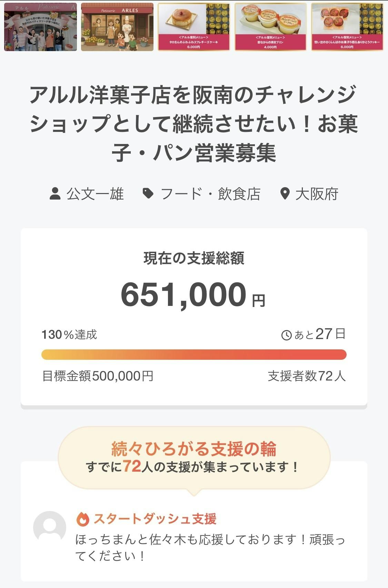Click the 651,000円 total support amount

193,295
